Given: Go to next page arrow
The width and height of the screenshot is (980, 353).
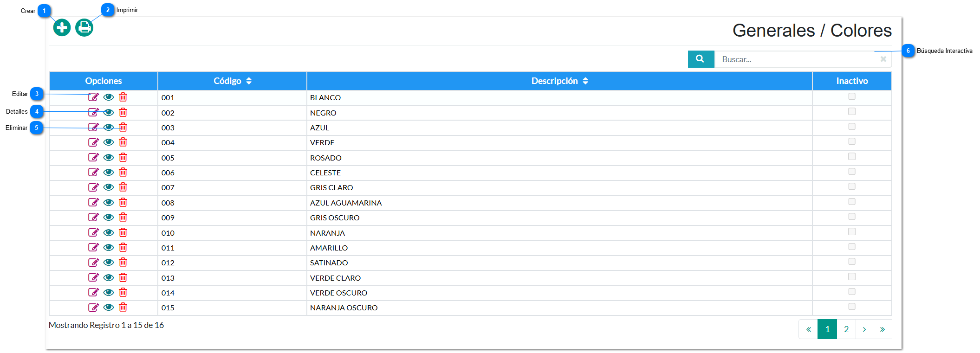Looking at the screenshot, I should coord(864,329).
